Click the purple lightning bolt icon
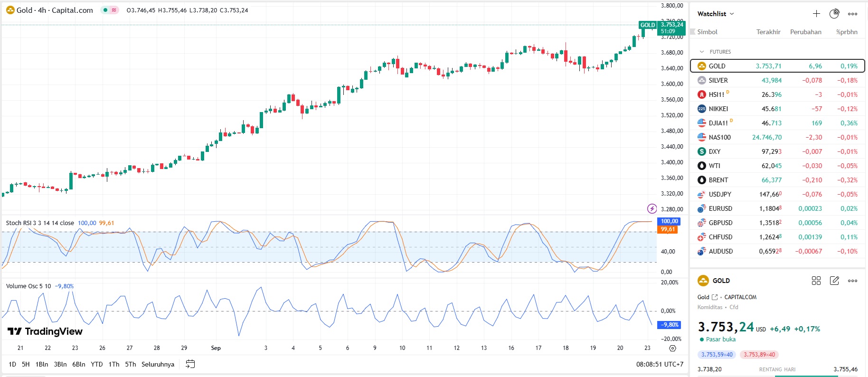Viewport: 868px width, 377px height. [652, 208]
